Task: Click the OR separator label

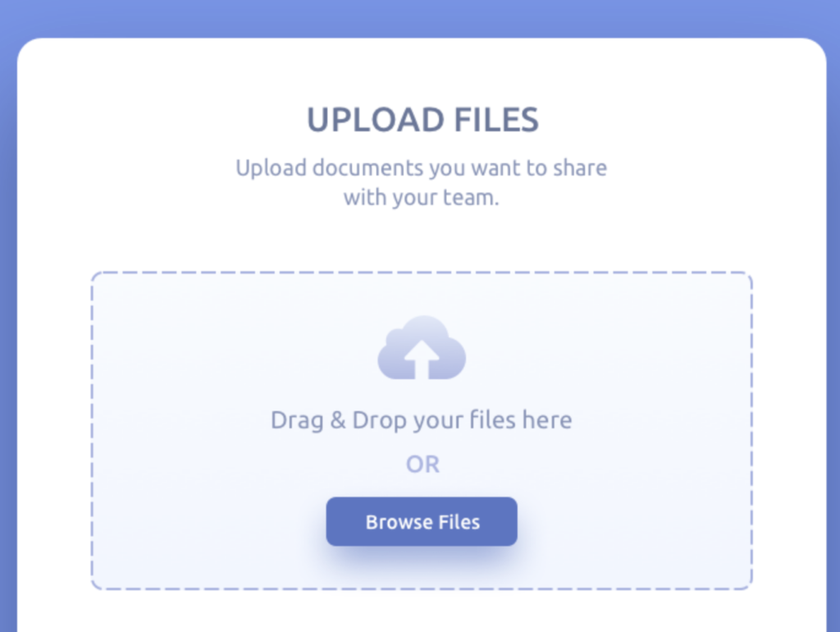Action: 422,465
